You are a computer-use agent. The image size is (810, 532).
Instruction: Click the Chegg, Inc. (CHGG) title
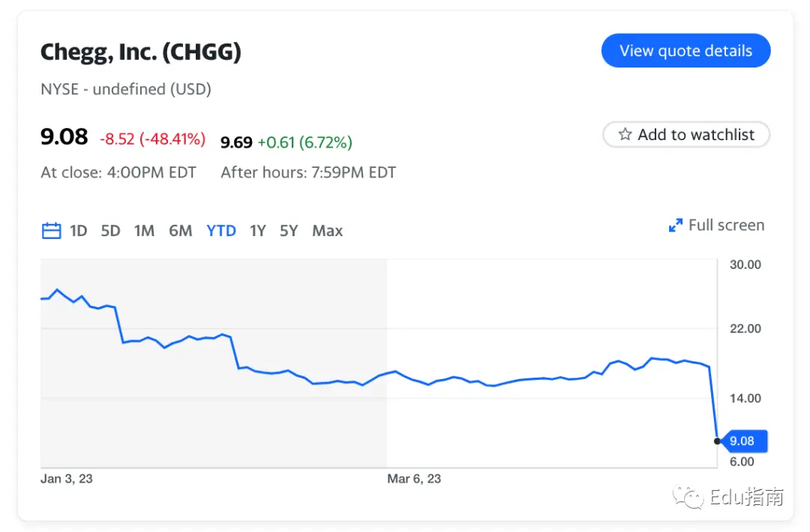141,52
